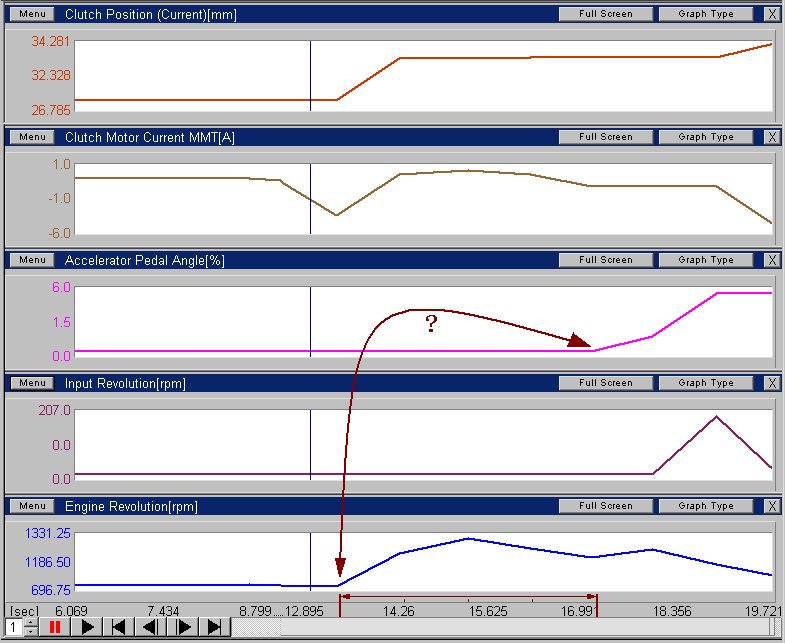Show Clutch Motor Current graph full screen

606,137
